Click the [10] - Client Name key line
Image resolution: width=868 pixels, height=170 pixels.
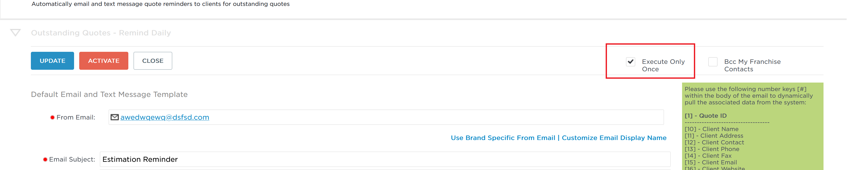(711, 129)
